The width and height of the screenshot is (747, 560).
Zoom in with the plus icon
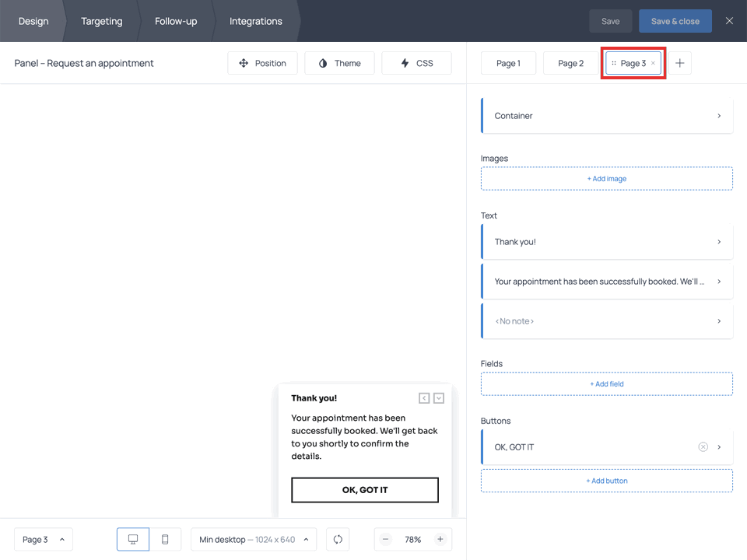point(440,539)
